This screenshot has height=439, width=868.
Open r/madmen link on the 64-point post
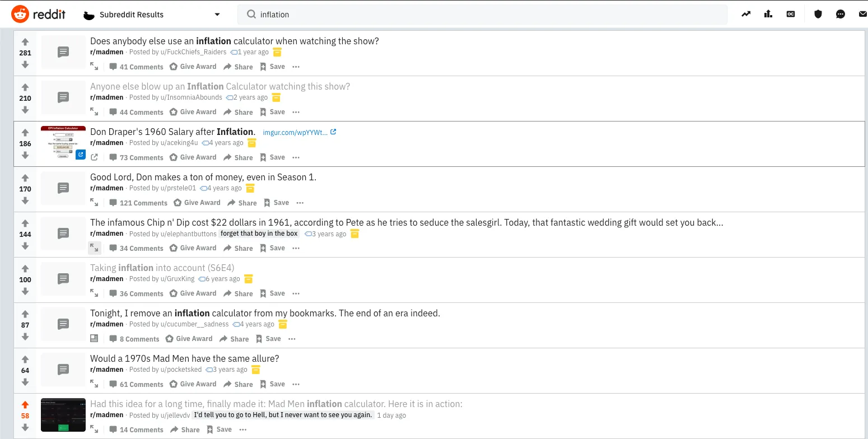107,370
